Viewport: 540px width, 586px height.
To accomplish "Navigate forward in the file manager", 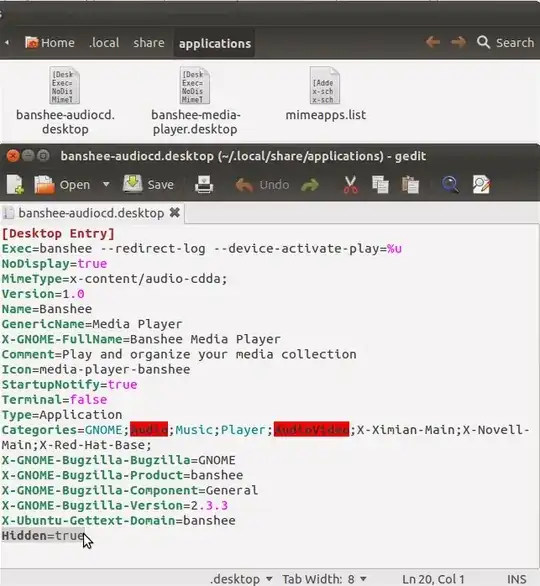I will click(458, 42).
